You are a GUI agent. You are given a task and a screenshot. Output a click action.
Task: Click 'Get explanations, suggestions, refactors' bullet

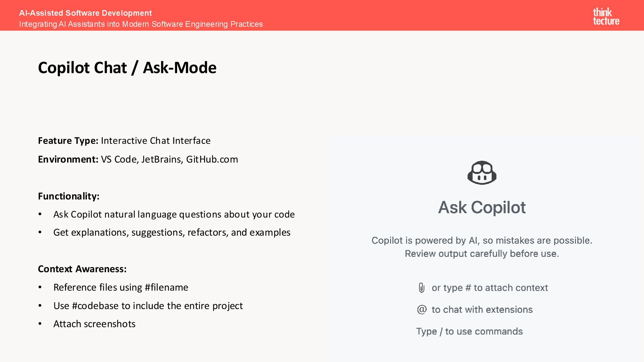pyautogui.click(x=172, y=232)
